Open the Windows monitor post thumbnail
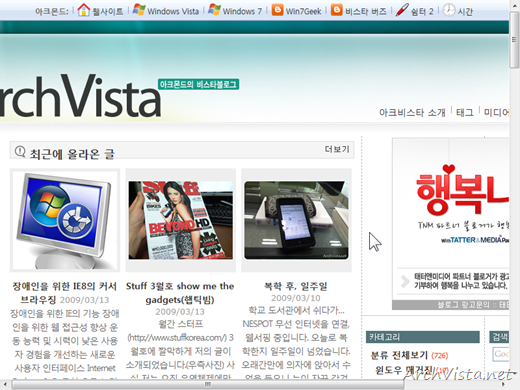 [x=65, y=220]
